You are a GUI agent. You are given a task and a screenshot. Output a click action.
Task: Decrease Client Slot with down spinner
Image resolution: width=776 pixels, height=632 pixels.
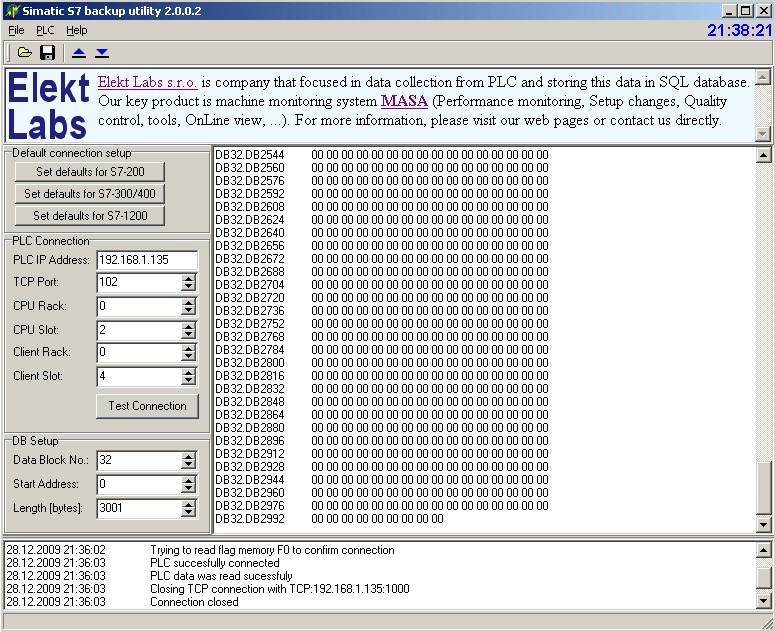tap(188, 381)
